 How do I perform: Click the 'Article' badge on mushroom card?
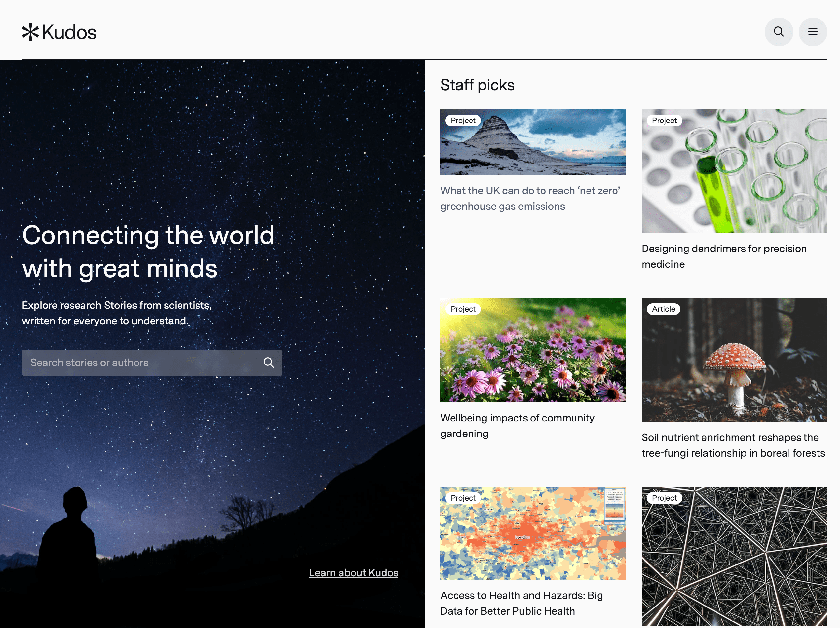[x=663, y=309]
